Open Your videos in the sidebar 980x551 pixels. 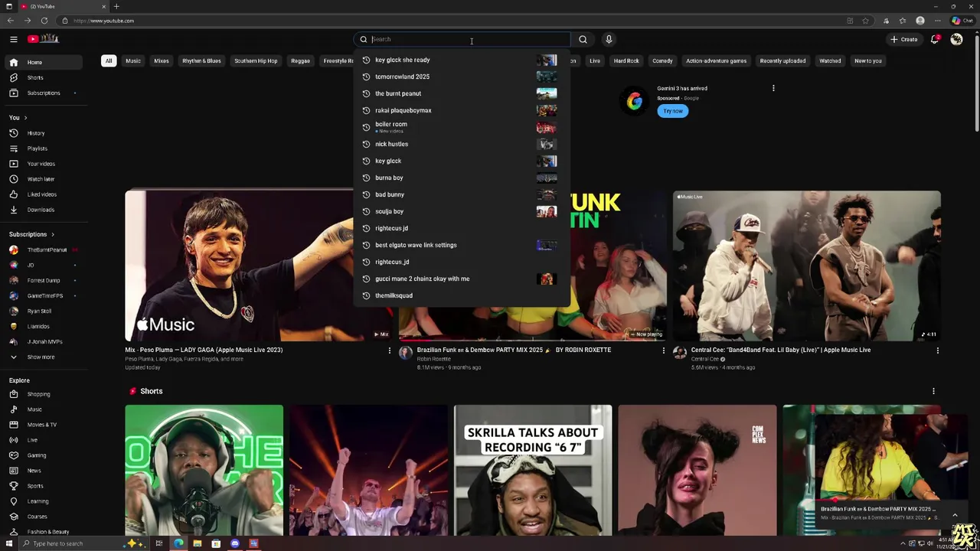click(x=44, y=164)
